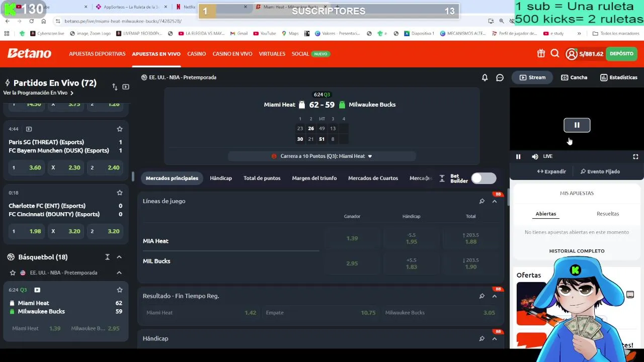Open the Historial Completo link
The height and width of the screenshot is (362, 644).
click(x=577, y=251)
